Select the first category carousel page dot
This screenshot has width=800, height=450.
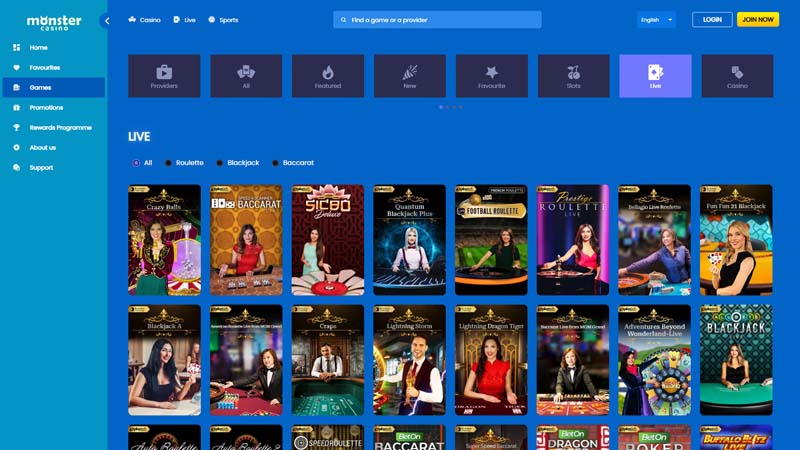coord(441,107)
